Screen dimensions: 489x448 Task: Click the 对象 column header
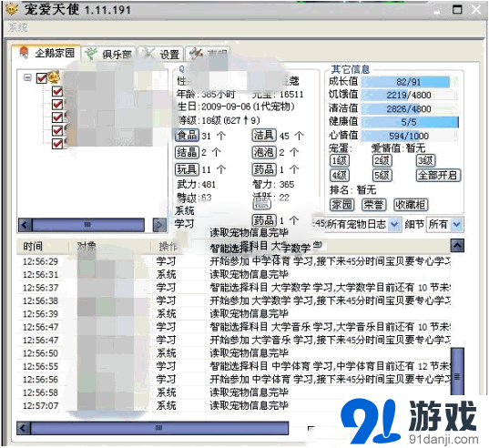click(109, 246)
